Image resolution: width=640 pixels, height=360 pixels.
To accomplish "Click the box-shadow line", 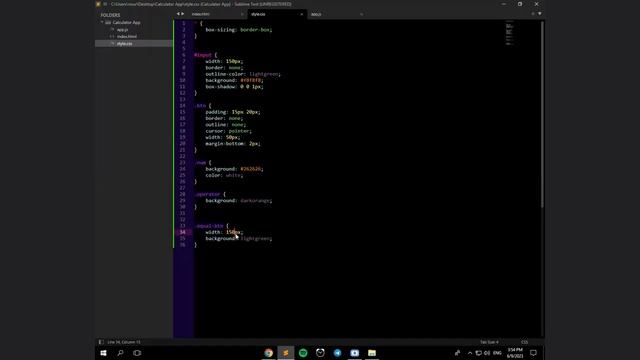I will (234, 87).
